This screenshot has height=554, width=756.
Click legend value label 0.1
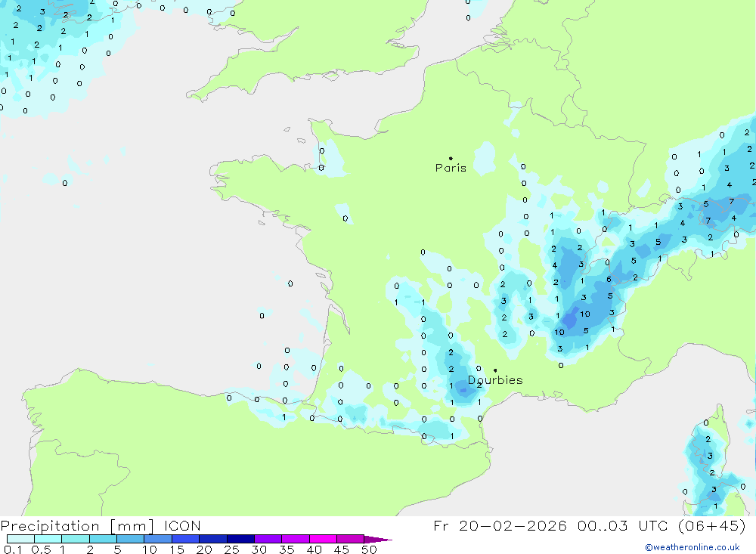13,549
